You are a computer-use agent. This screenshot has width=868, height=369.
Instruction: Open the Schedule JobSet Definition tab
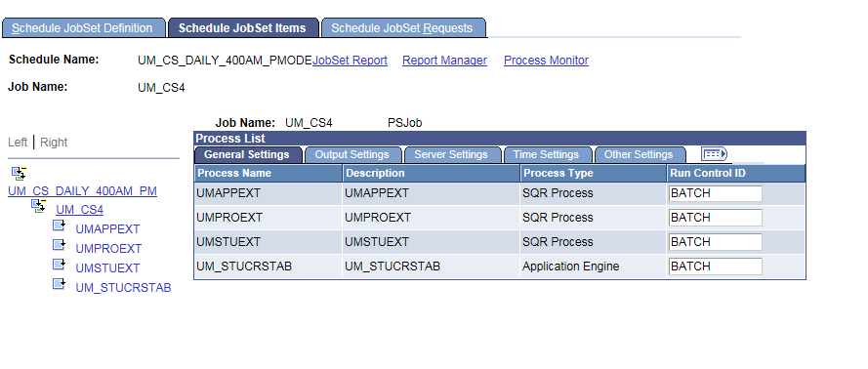point(84,28)
